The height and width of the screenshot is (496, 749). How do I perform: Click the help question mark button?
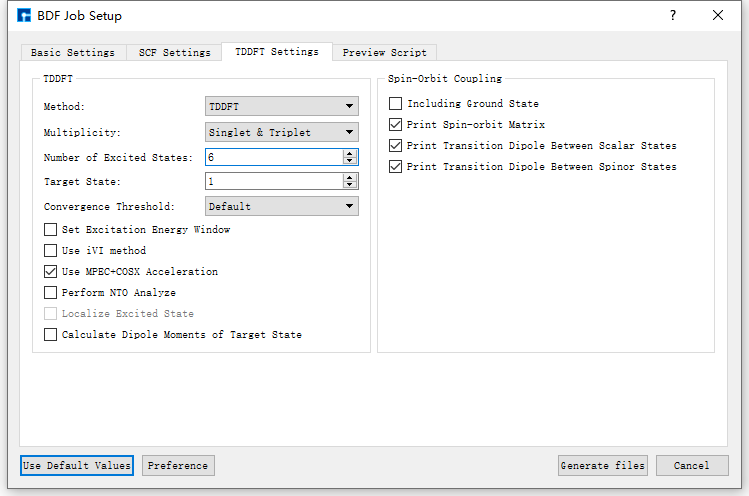(673, 15)
